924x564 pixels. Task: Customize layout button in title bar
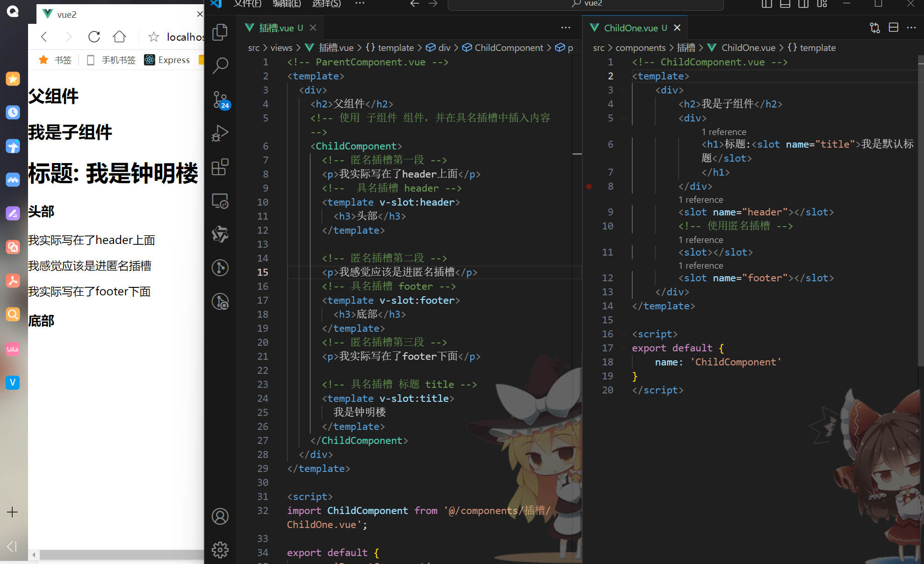(822, 4)
